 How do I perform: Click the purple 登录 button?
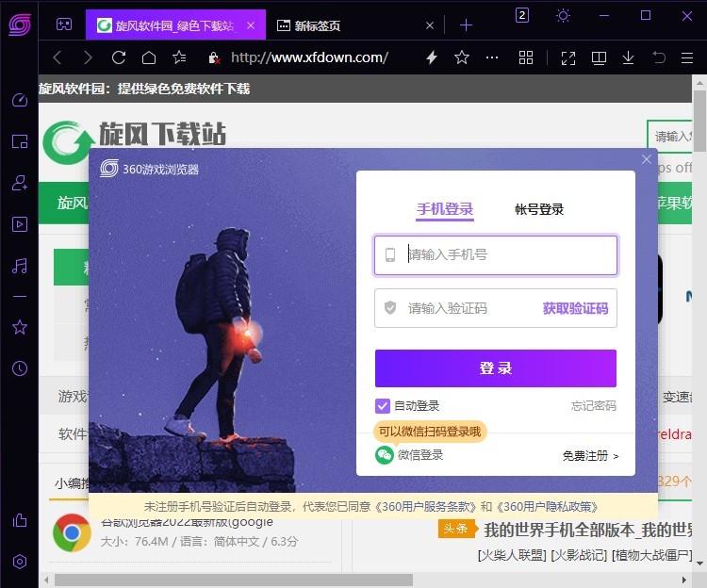coord(496,368)
